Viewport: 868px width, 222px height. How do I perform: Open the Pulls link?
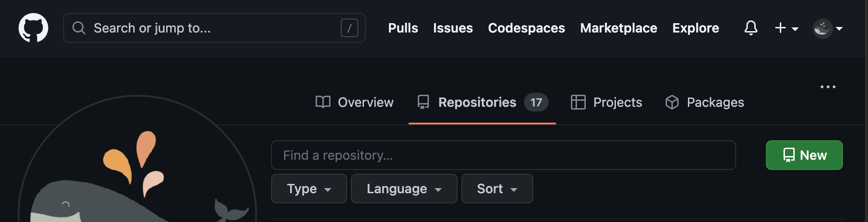403,28
